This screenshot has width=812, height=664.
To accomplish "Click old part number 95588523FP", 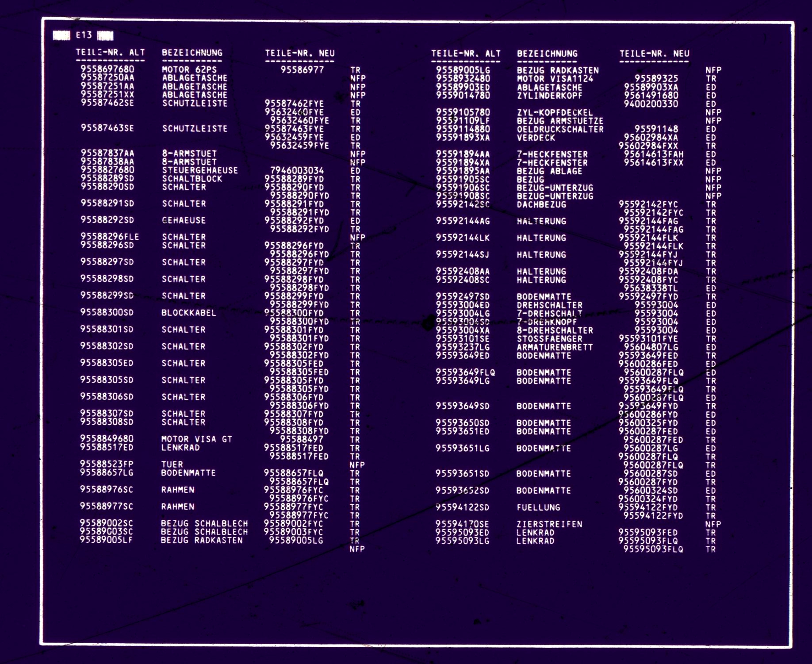I will point(107,464).
